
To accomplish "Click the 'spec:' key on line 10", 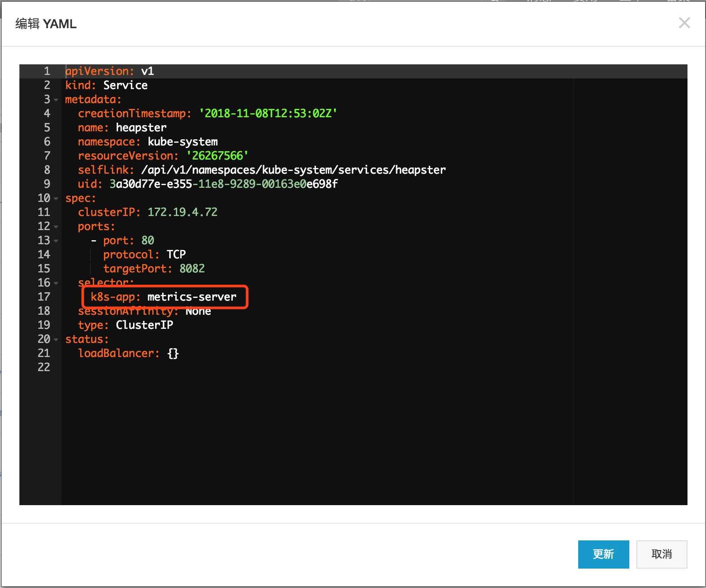I will point(81,198).
